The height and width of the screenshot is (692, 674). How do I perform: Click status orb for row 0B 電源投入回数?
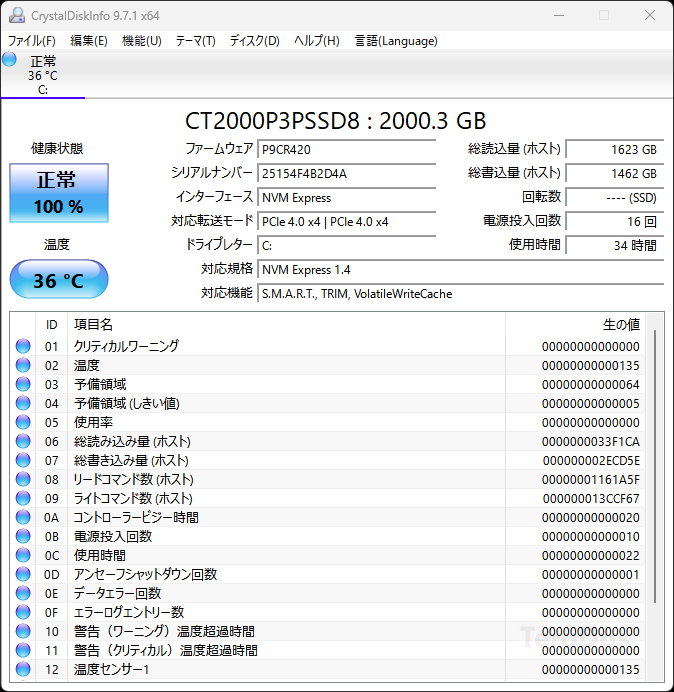pos(23,536)
